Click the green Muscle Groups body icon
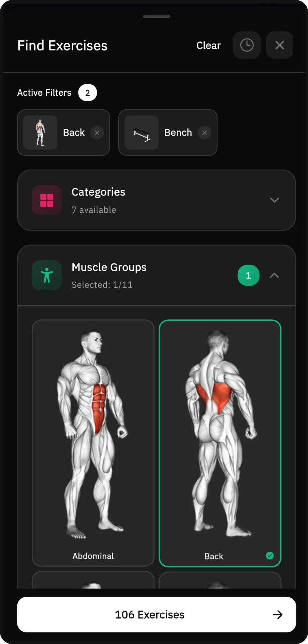The width and height of the screenshot is (308, 644). pos(47,275)
